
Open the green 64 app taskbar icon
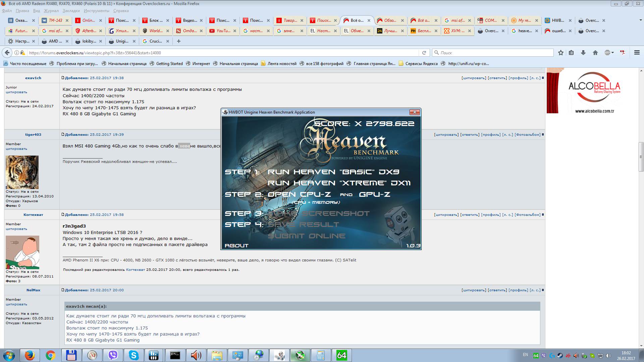click(x=342, y=355)
